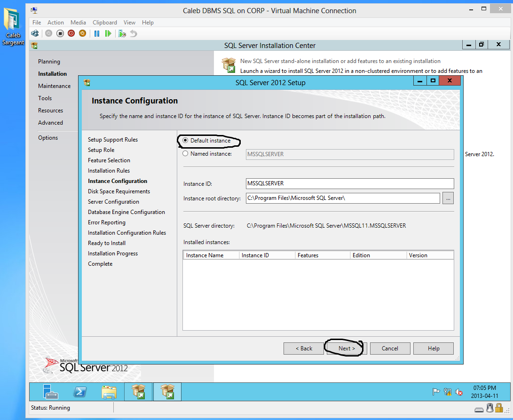Open the Action menu
513x420 pixels.
pyautogui.click(x=55, y=22)
